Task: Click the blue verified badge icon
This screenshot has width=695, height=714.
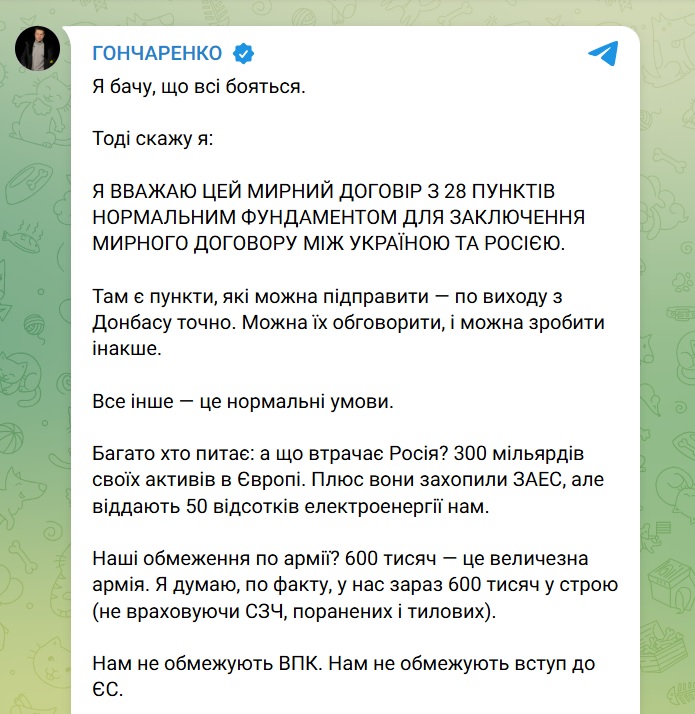Action: click(x=243, y=53)
